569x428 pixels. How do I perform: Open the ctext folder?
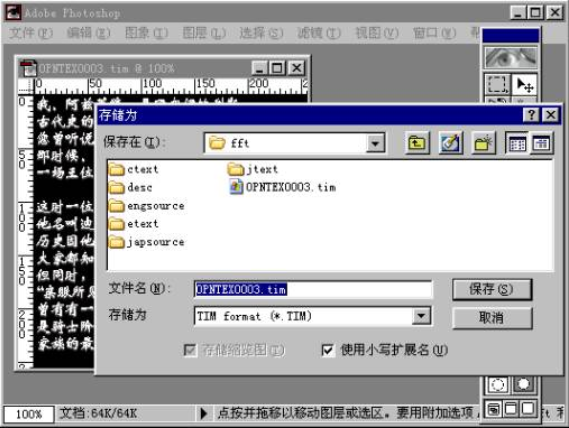134,169
